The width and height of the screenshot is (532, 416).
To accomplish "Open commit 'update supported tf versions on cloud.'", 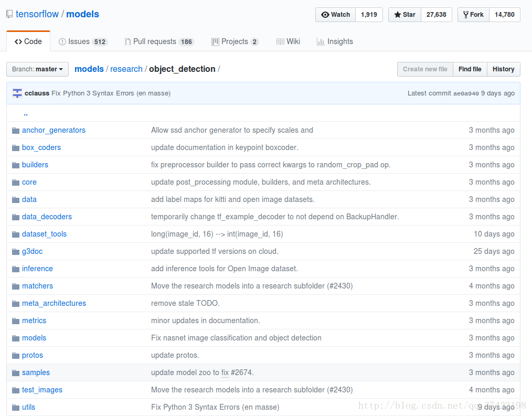I will pyautogui.click(x=215, y=251).
